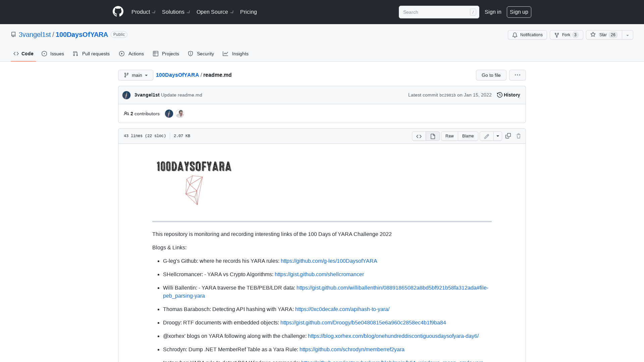Edit this file with the pencil icon
The height and width of the screenshot is (362, 644).
[x=487, y=136]
